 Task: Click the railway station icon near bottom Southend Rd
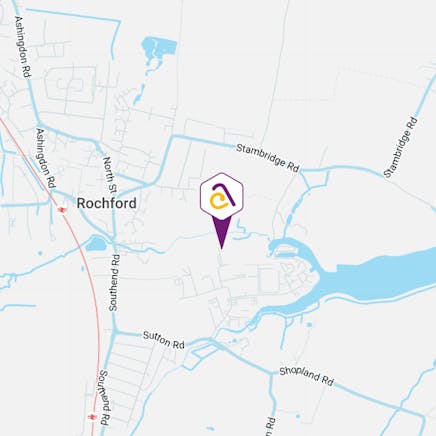point(92,417)
